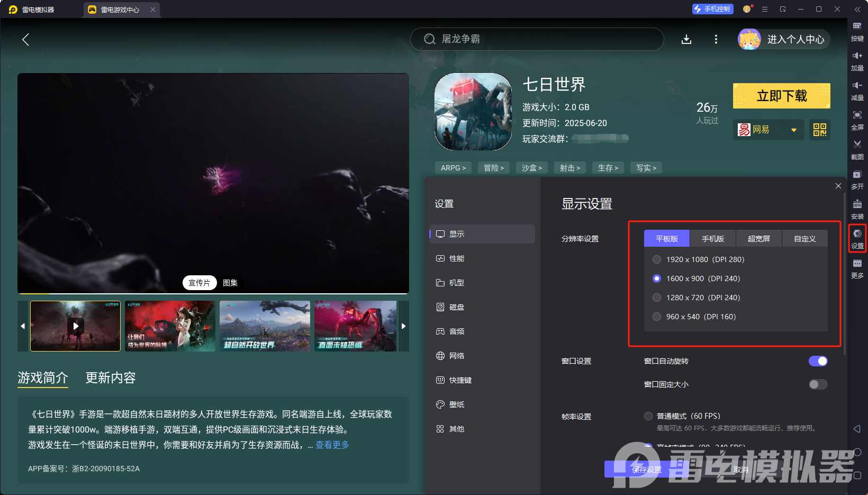This screenshot has height=495, width=868.
Task: Select the 1920 x 1080 resolution option
Action: pyautogui.click(x=657, y=259)
